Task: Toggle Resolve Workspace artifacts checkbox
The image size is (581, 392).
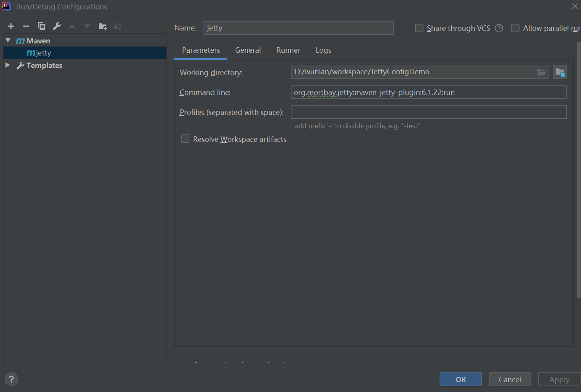Action: click(185, 139)
